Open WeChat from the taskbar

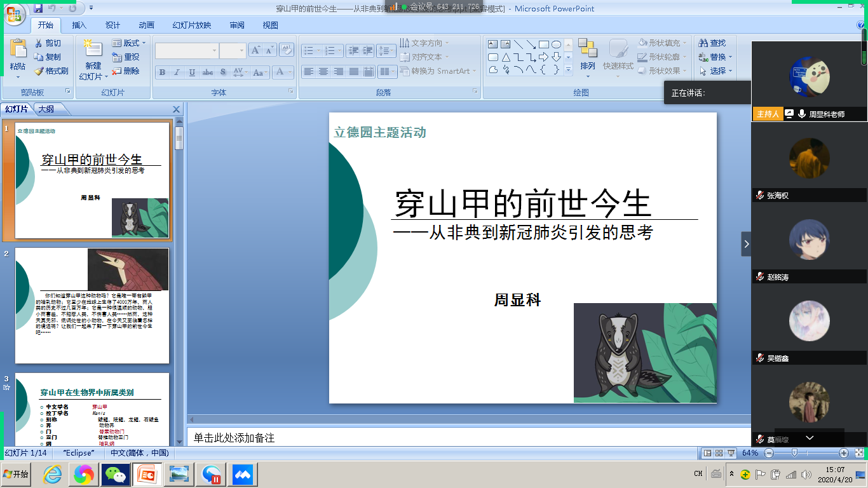116,474
